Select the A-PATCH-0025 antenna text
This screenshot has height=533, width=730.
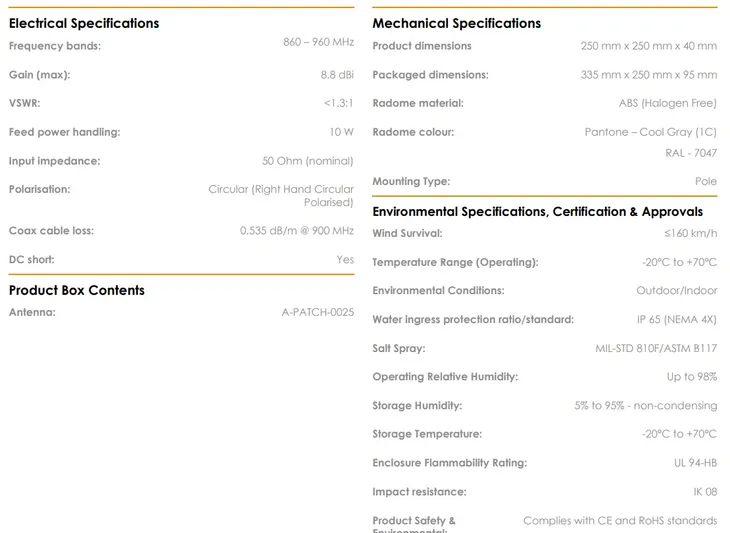(318, 312)
